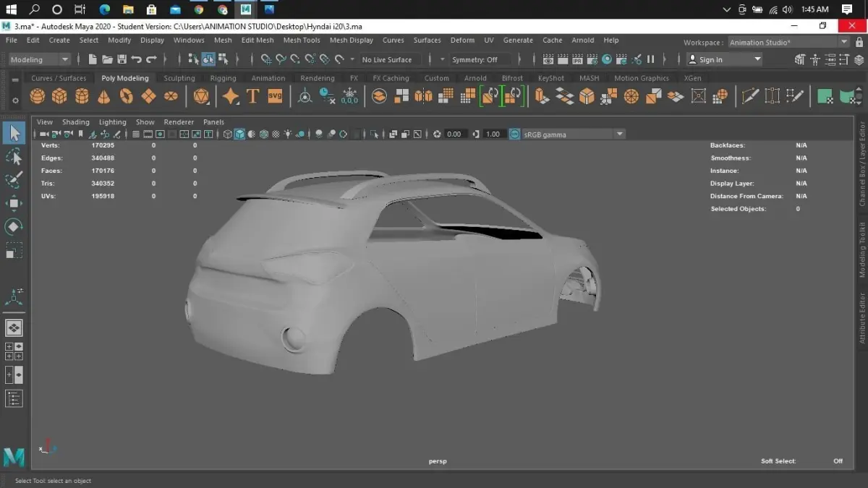868x488 pixels.
Task: Click the SVG shelf tool icon
Action: point(275,96)
